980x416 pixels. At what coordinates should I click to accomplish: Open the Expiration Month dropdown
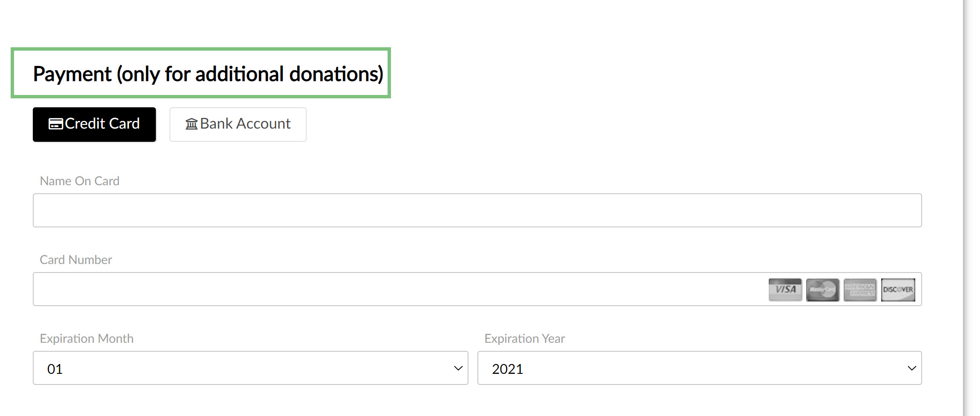250,368
